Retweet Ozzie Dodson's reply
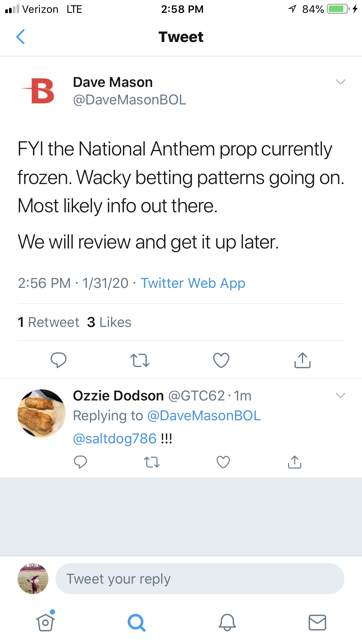The height and width of the screenshot is (644, 362). point(152,462)
